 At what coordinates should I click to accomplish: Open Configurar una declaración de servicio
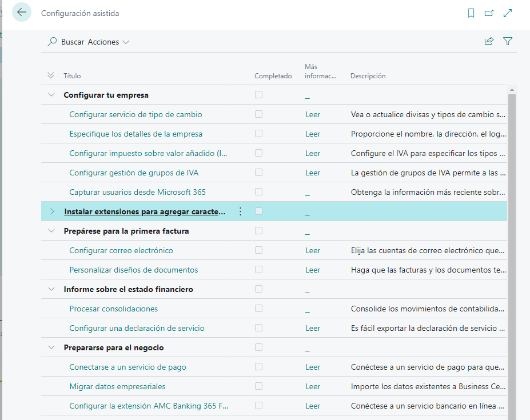point(137,328)
